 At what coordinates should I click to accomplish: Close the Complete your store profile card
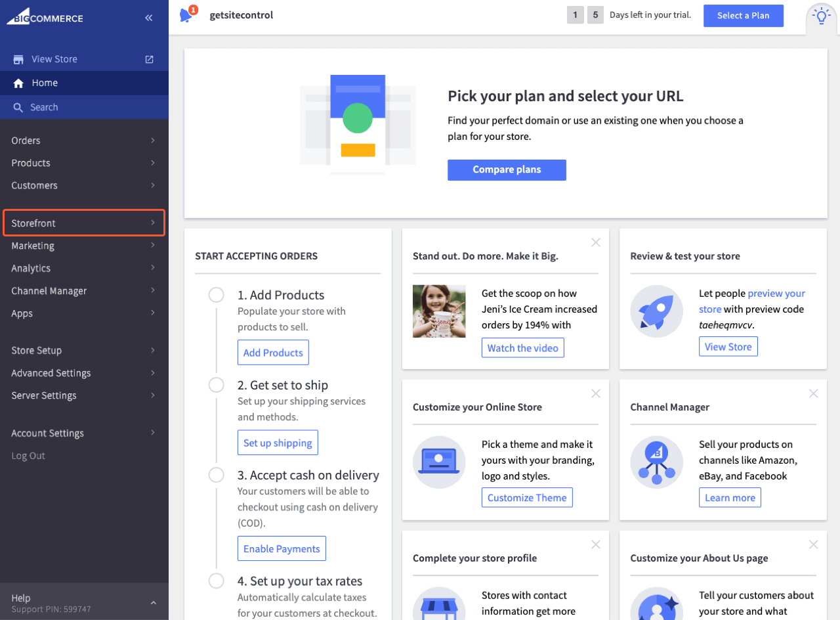(x=596, y=544)
